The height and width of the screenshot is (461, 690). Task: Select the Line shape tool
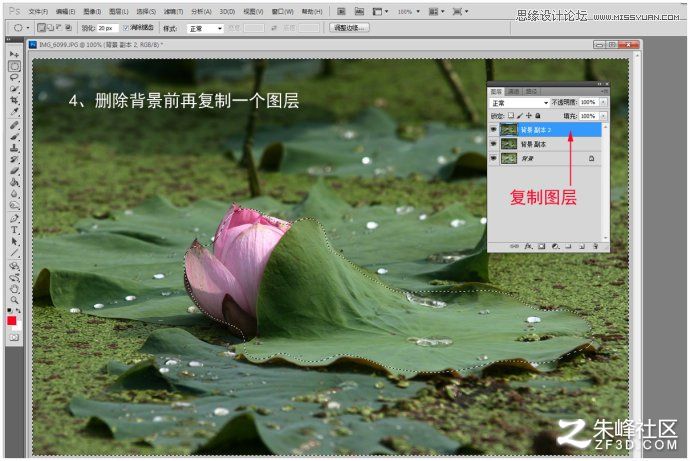pyautogui.click(x=14, y=253)
